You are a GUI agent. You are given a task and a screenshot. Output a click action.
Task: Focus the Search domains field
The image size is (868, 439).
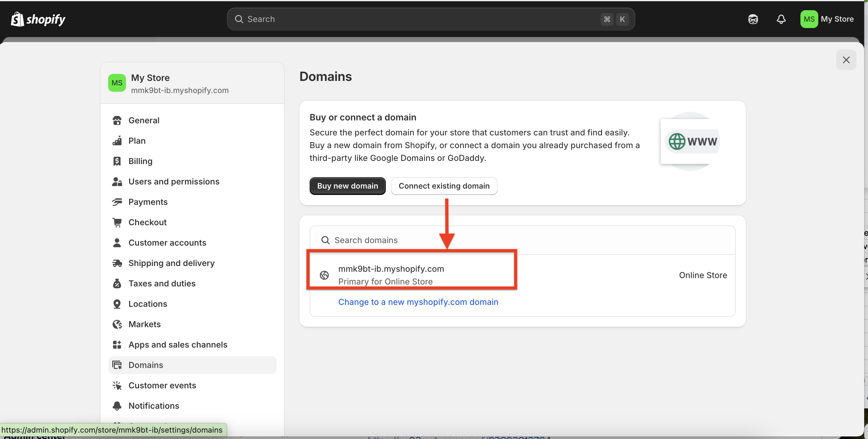tap(522, 240)
